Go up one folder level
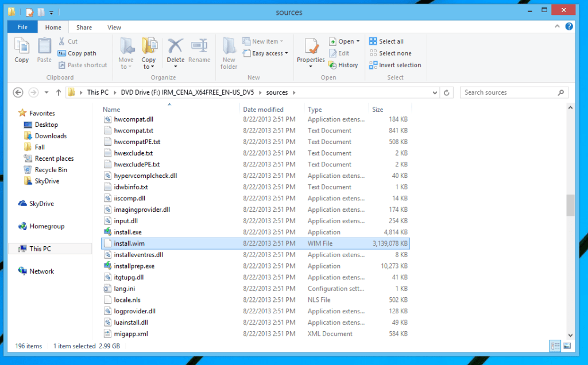The height and width of the screenshot is (365, 588). (59, 92)
